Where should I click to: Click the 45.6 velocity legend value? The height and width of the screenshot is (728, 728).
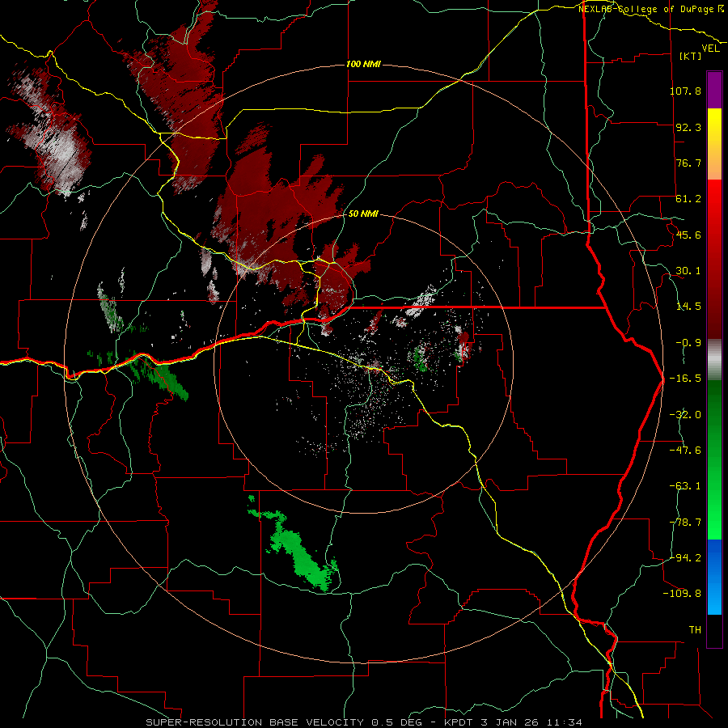coord(688,235)
